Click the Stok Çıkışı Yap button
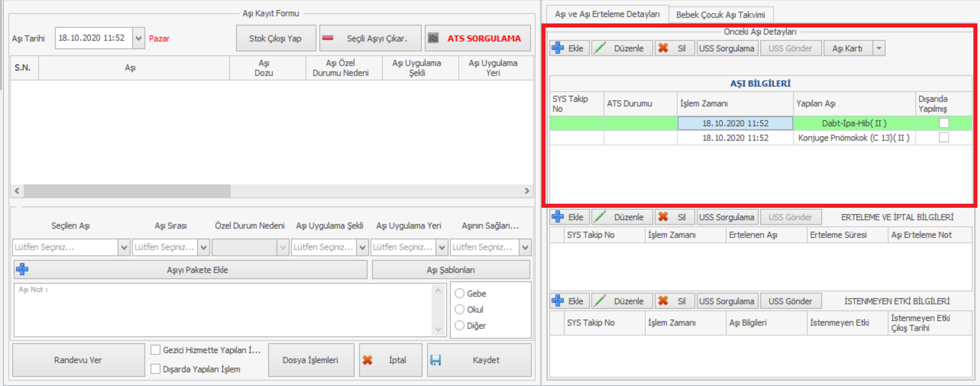The image size is (980, 386). pyautogui.click(x=276, y=38)
